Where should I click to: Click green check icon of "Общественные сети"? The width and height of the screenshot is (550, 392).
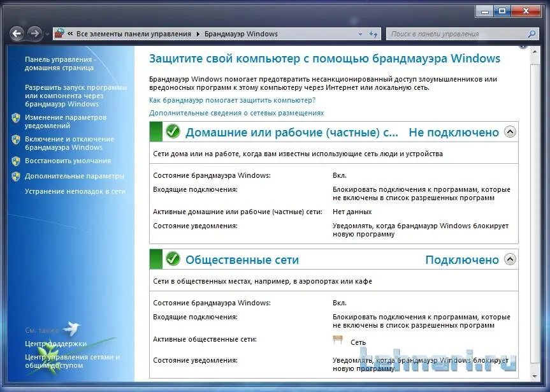click(x=173, y=259)
